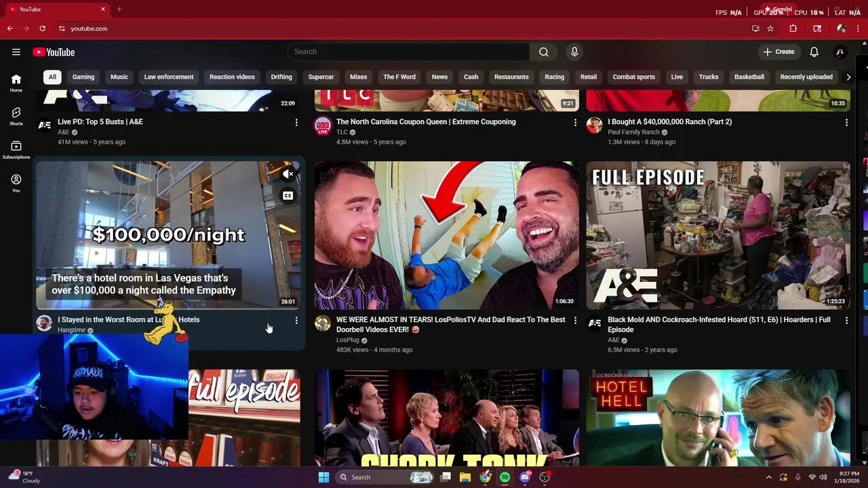The image size is (868, 488).
Task: Open the weather widget on taskbar
Action: [x=24, y=477]
